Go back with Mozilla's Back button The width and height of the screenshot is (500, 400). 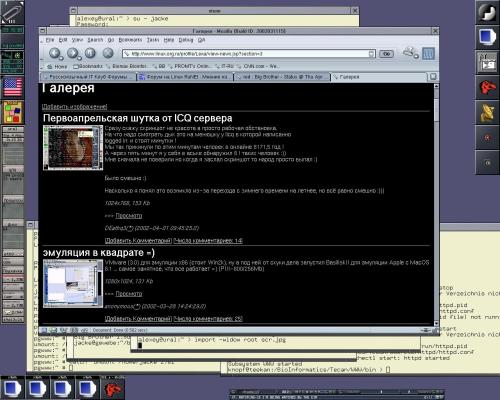54,53
